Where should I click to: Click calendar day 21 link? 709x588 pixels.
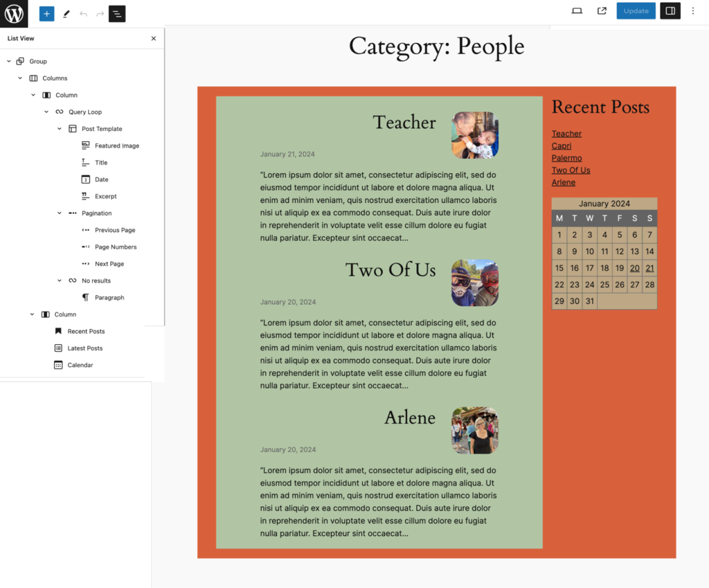(x=649, y=268)
